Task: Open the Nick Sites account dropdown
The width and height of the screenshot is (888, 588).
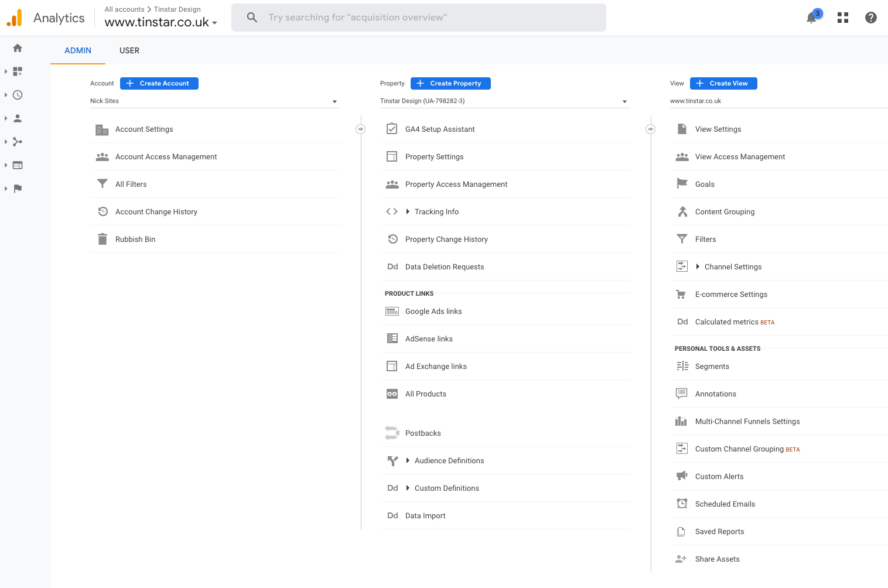Action: pos(214,101)
